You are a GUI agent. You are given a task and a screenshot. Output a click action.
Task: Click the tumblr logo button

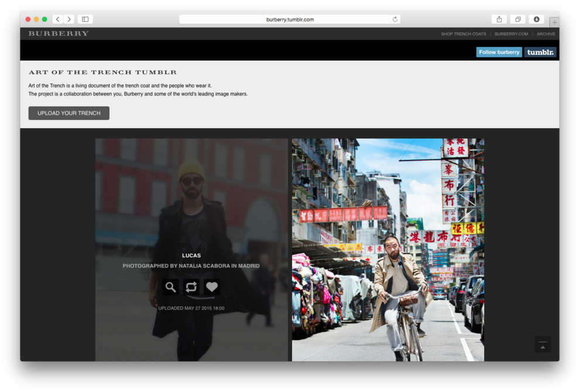pyautogui.click(x=540, y=52)
